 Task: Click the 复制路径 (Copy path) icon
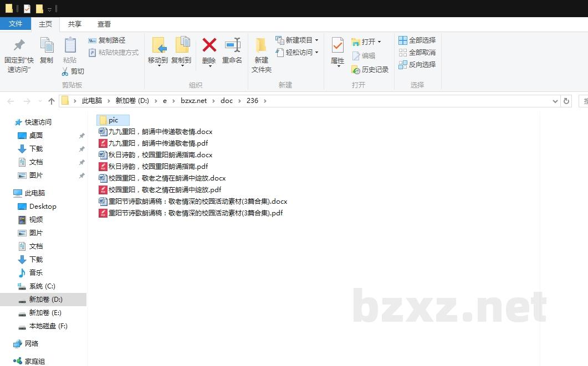[92, 41]
